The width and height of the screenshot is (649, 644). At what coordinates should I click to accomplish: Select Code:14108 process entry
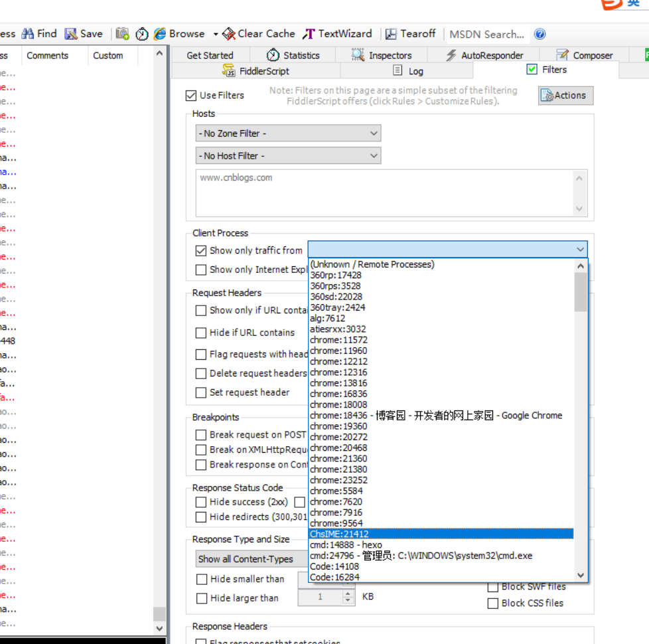pyautogui.click(x=441, y=566)
